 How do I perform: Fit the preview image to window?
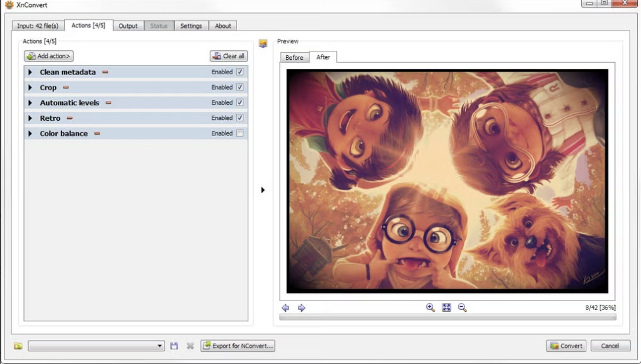[447, 307]
